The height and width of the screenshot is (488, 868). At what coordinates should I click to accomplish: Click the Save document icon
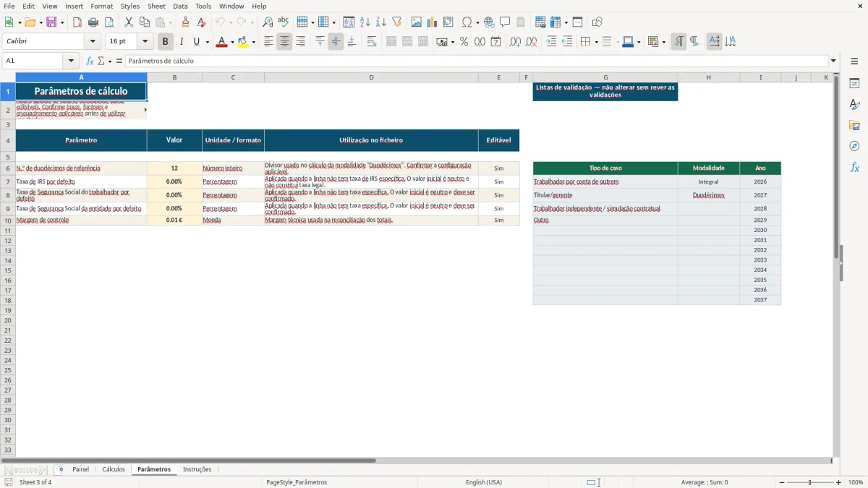coord(51,22)
